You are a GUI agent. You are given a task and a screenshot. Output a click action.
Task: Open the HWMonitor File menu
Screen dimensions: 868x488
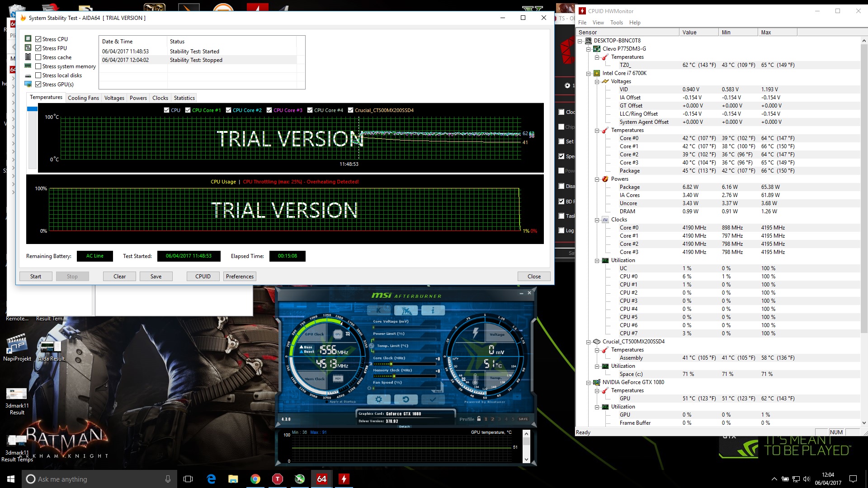point(582,23)
